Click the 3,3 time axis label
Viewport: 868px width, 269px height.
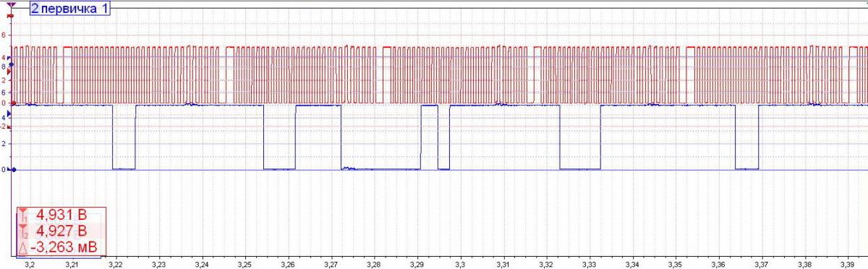coord(460,265)
